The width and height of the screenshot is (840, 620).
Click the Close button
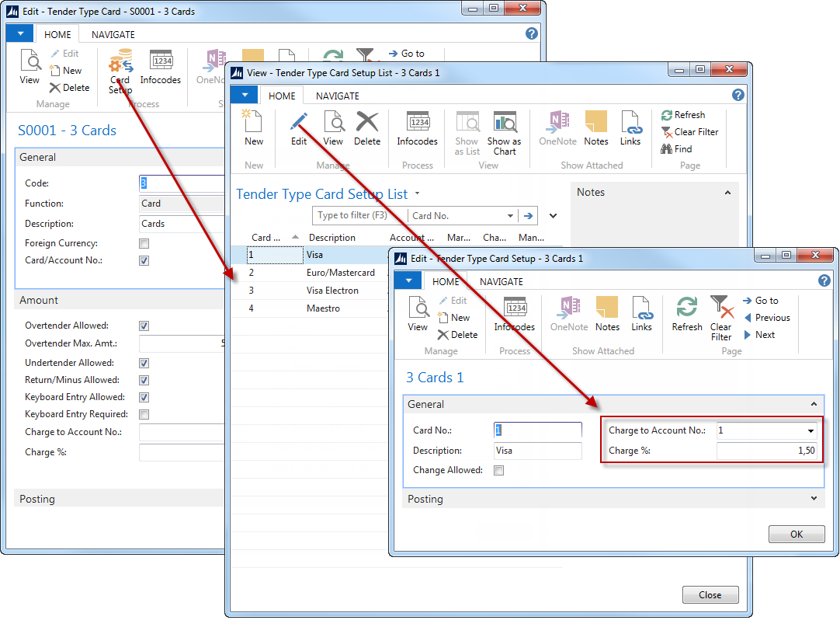[x=710, y=595]
